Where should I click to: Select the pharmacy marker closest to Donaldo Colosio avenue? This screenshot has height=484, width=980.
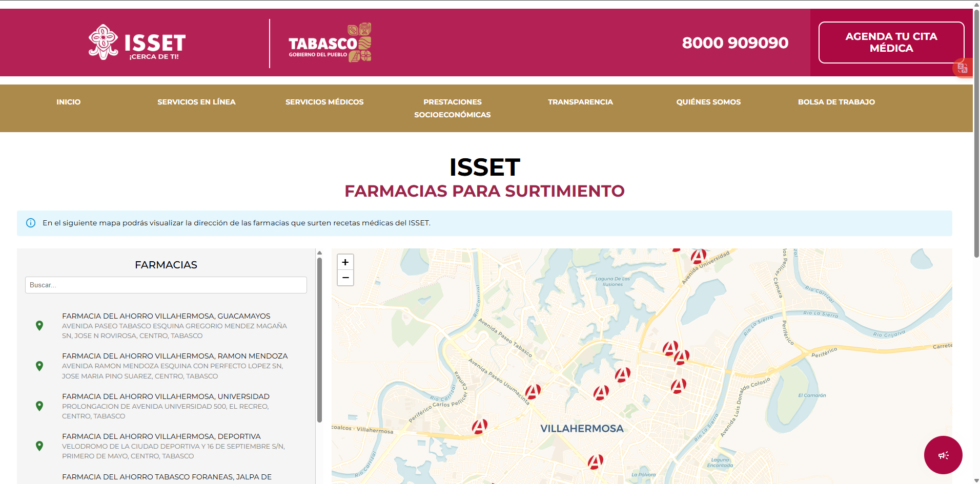679,386
